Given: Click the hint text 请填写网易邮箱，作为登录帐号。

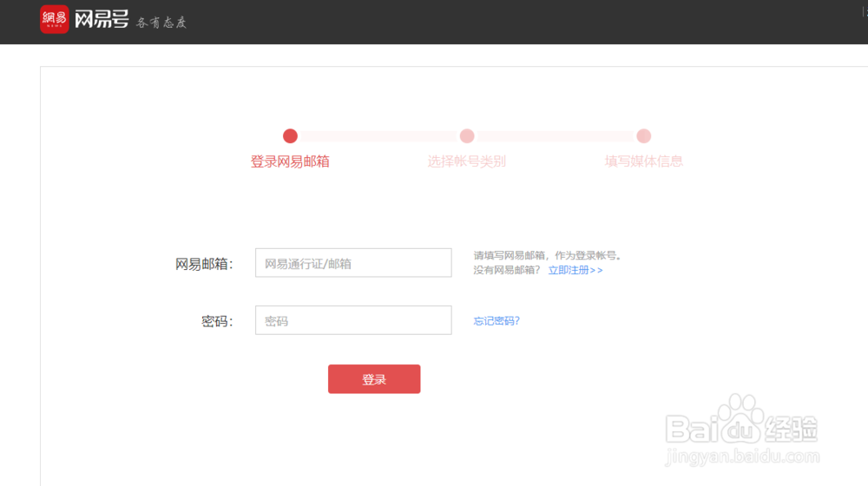Looking at the screenshot, I should tap(548, 256).
